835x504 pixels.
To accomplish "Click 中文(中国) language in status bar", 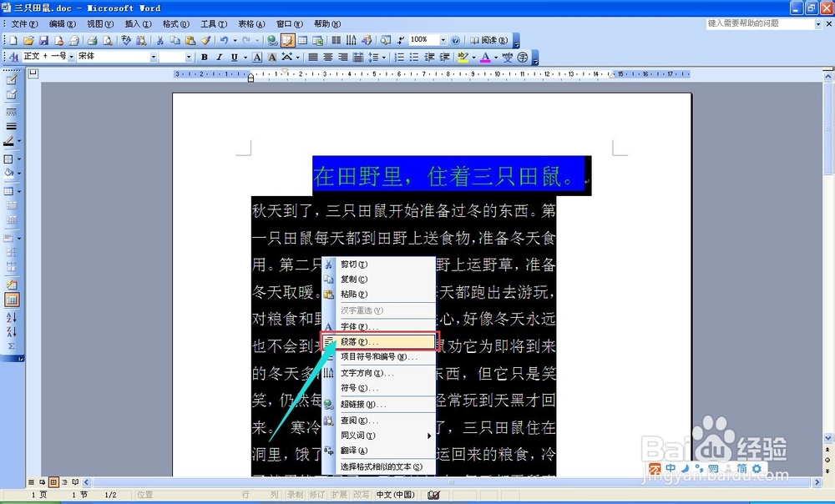I will (395, 495).
